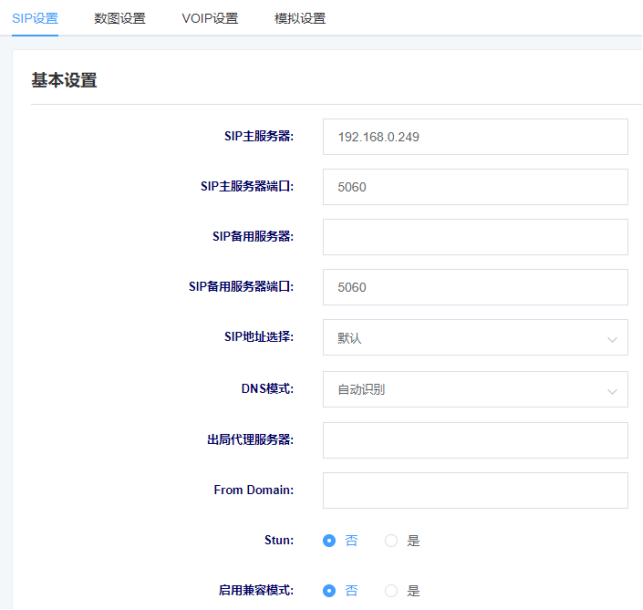The width and height of the screenshot is (643, 610).
Task: Click the 基本设置 section heading
Action: pos(64,80)
